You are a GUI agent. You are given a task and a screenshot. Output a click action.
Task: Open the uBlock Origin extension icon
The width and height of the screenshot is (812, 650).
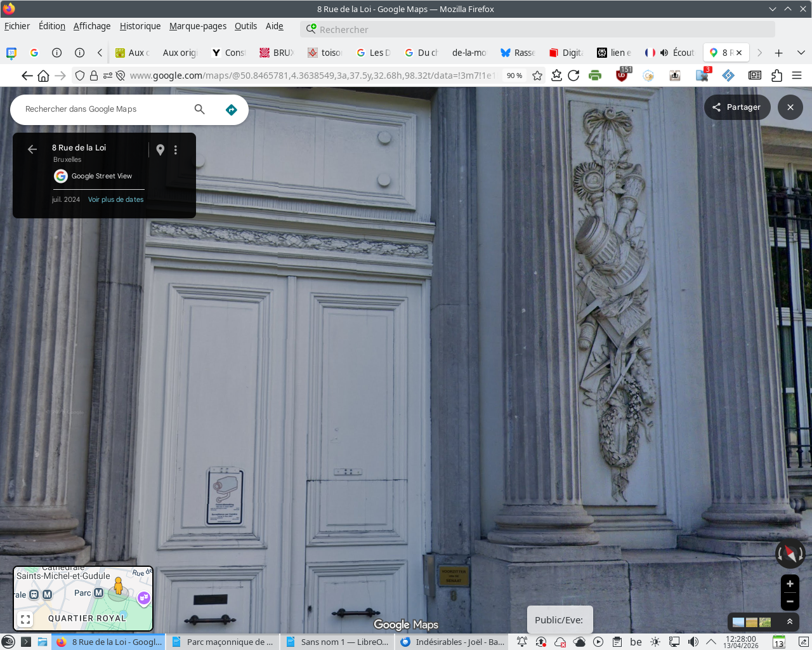click(622, 76)
